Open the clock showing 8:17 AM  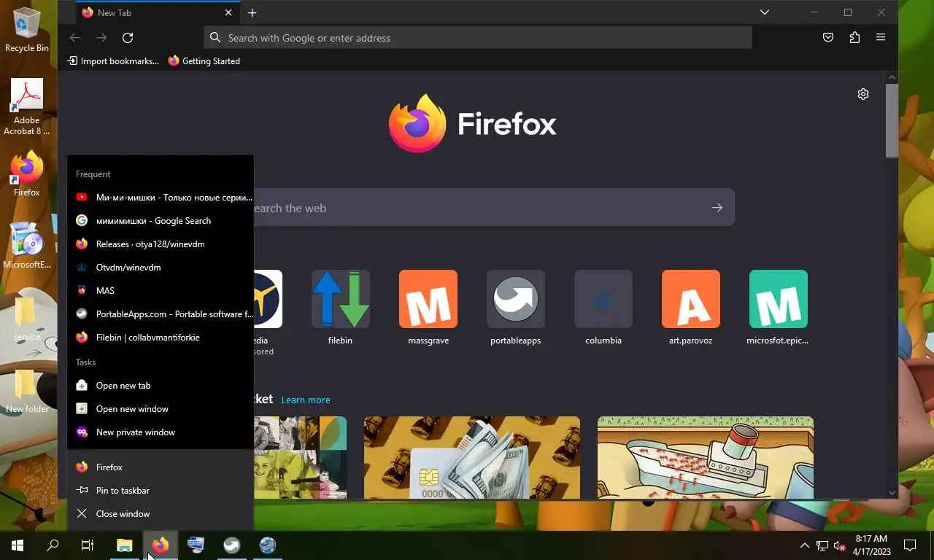(x=871, y=545)
